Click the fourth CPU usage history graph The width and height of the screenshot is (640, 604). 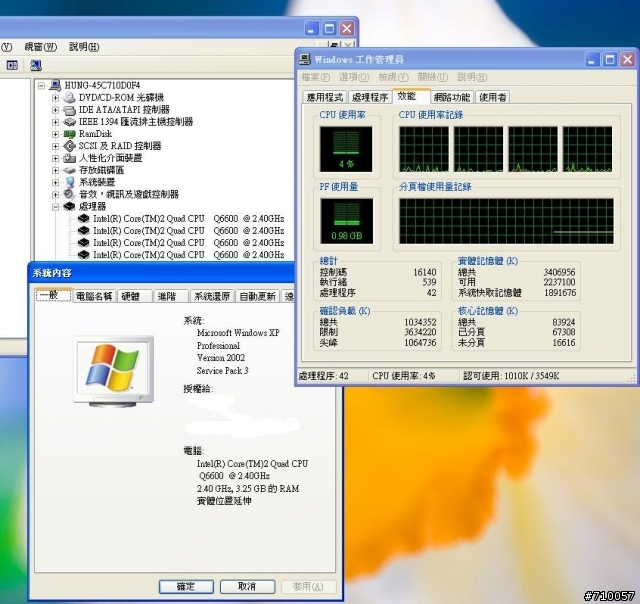[587, 149]
